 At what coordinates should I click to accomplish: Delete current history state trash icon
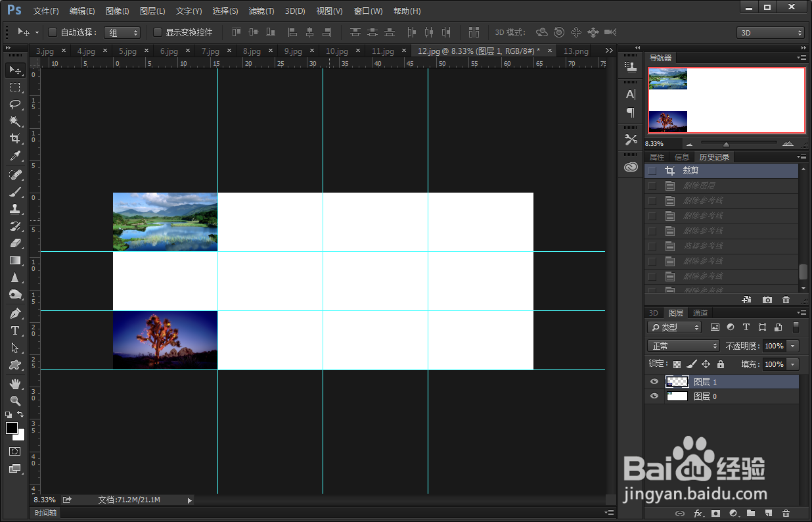[x=786, y=299]
